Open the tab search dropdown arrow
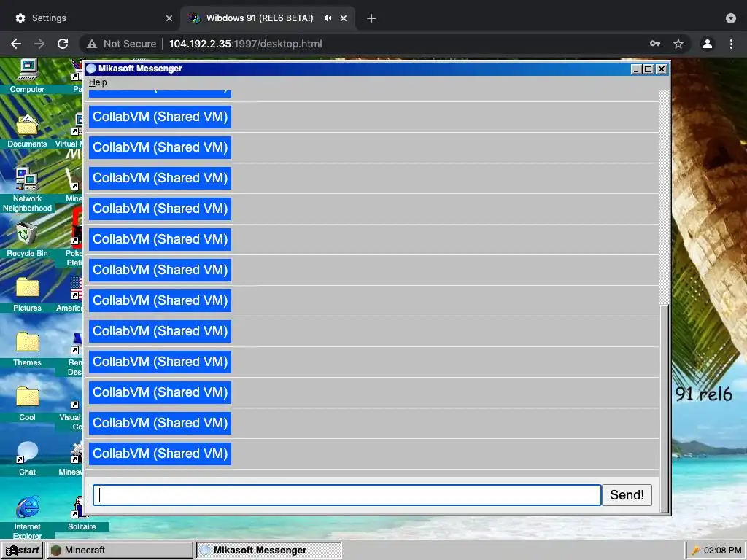 pyautogui.click(x=731, y=18)
